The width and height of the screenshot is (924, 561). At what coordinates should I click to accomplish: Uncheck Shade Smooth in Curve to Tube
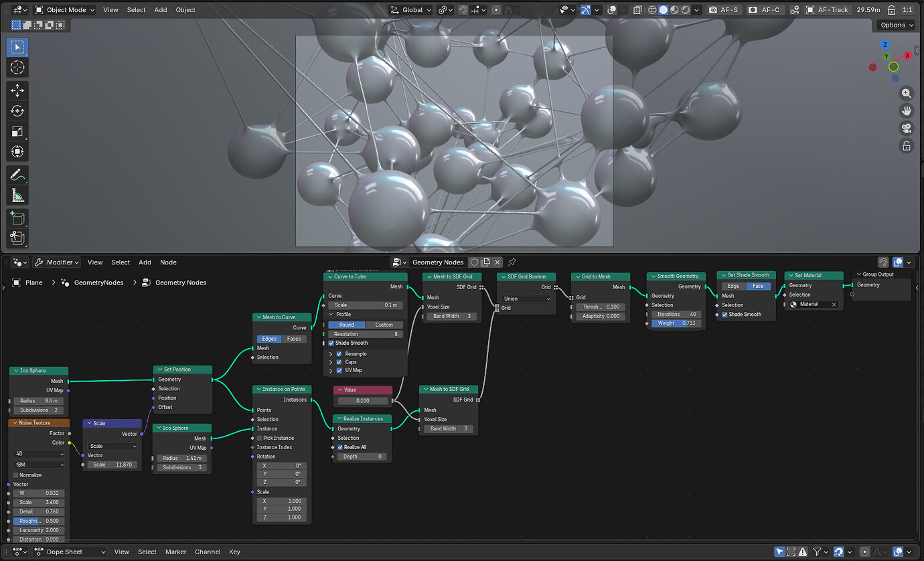pyautogui.click(x=331, y=343)
